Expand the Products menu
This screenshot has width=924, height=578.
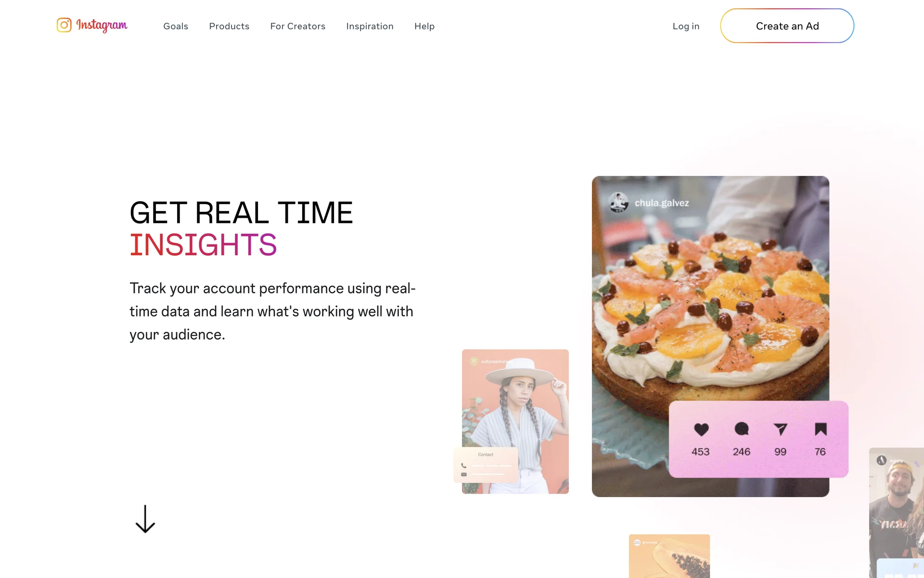tap(229, 26)
